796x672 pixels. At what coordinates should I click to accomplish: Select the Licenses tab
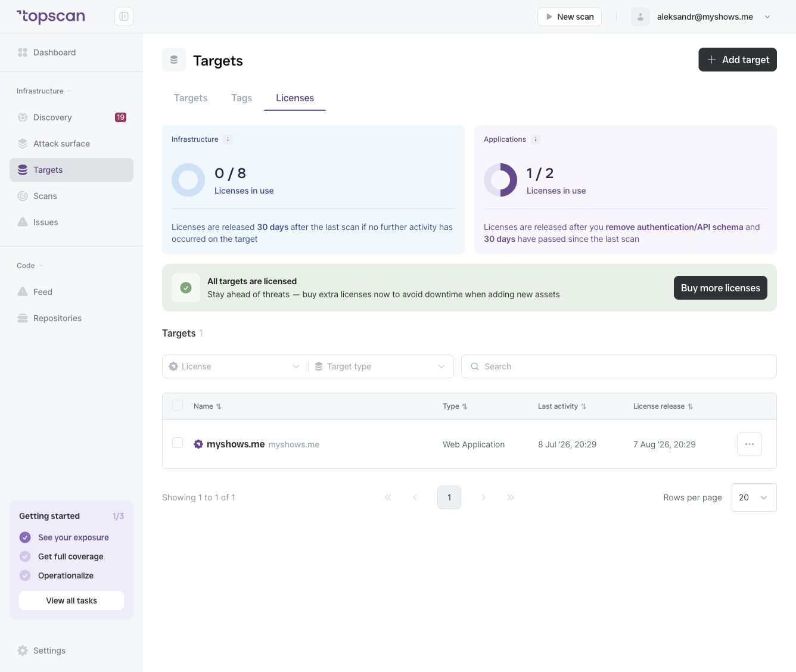295,98
